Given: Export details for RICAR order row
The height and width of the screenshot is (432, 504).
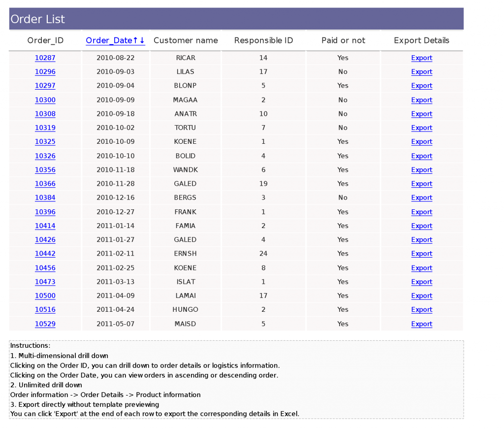Looking at the screenshot, I should coord(422,58).
